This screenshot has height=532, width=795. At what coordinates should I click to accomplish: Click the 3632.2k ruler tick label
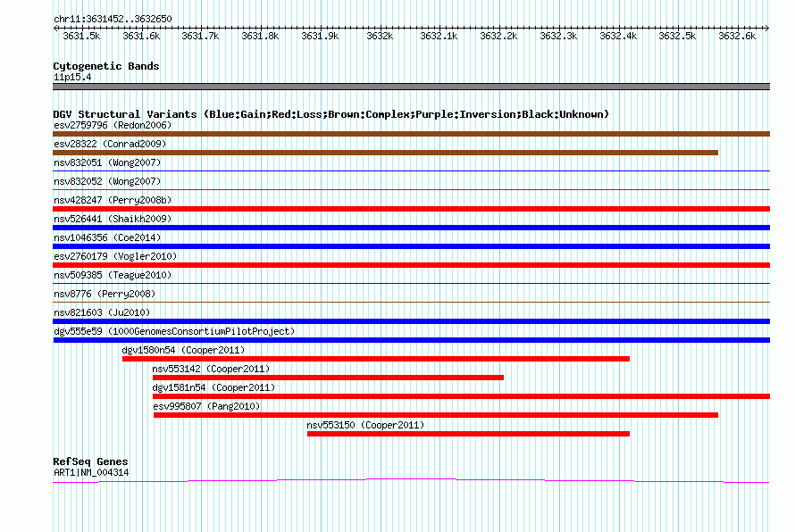point(498,36)
